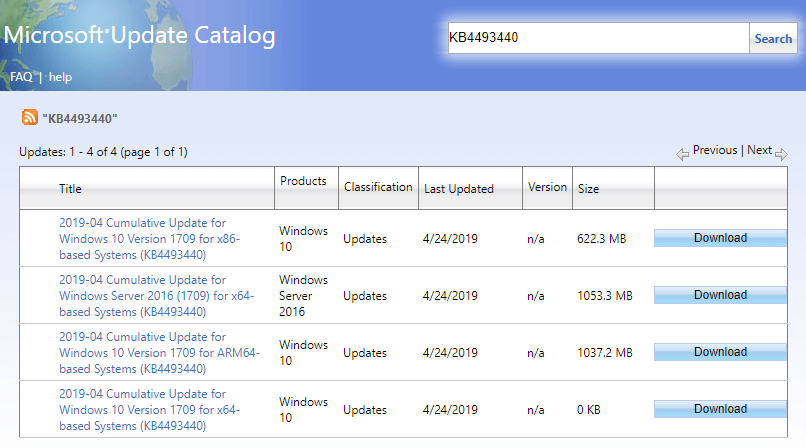This screenshot has height=447, width=806.
Task: Download the 0 KB x64 update
Action: point(720,409)
